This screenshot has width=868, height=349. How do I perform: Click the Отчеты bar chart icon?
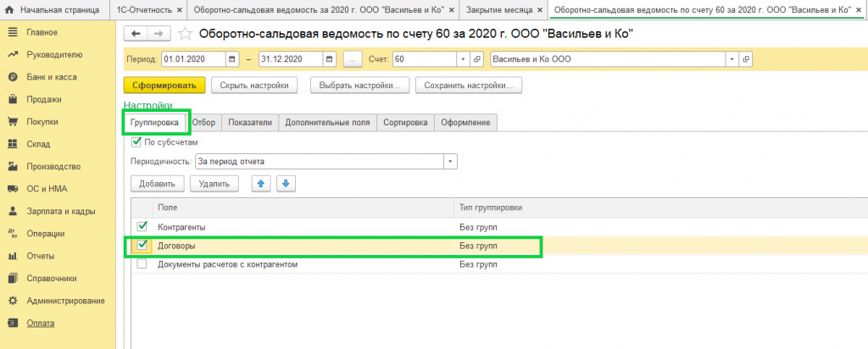(13, 256)
